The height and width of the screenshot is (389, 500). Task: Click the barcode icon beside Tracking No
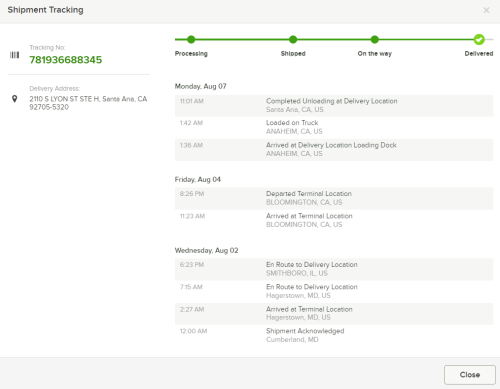tap(14, 55)
